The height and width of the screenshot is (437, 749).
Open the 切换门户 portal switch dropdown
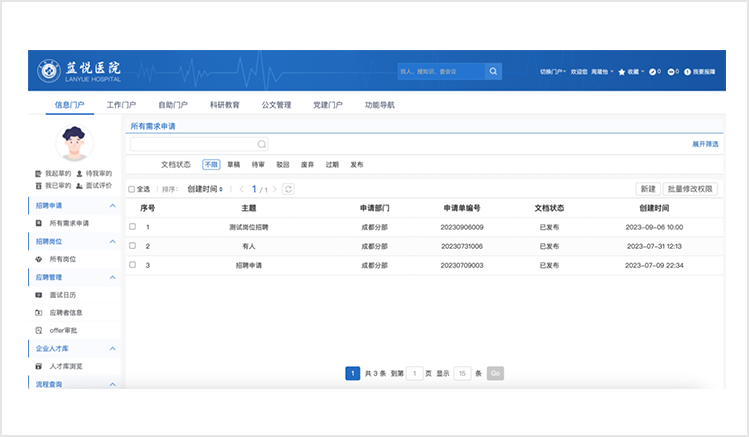552,72
